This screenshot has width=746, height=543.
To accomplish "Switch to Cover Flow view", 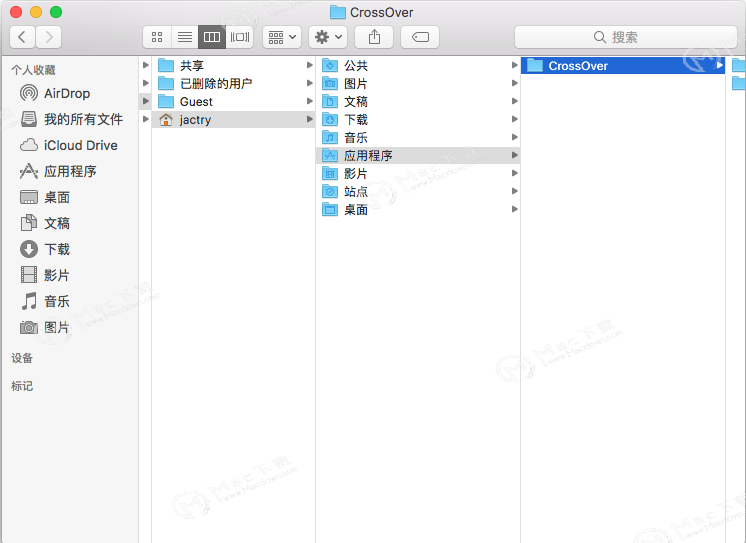I will [x=240, y=37].
